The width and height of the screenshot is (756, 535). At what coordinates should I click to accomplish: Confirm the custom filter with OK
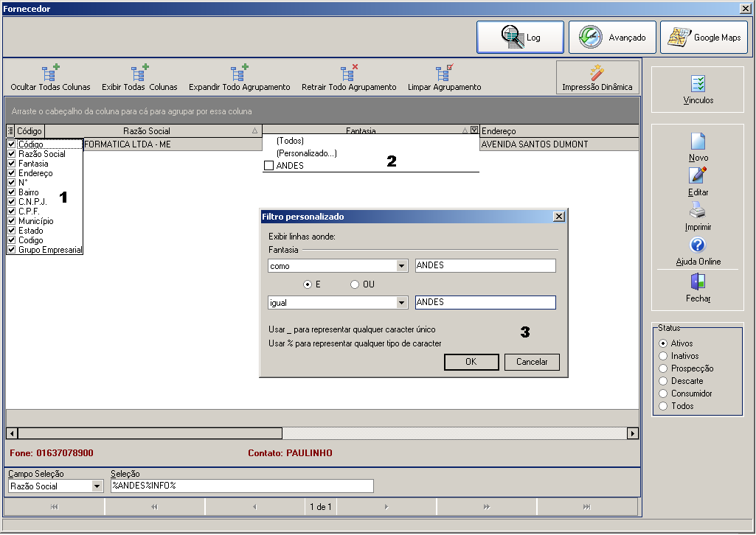tap(471, 362)
